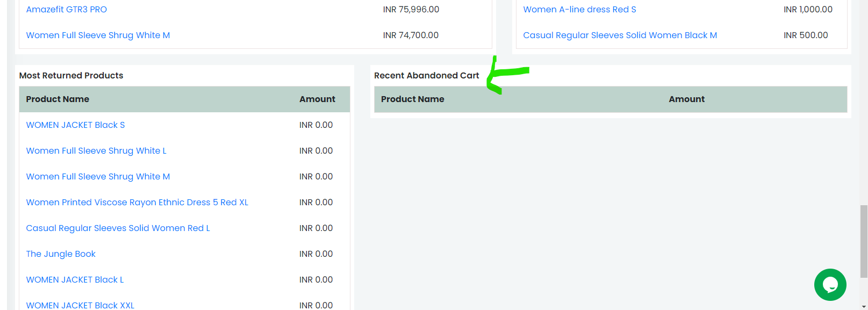Open Women Full Sleeve Shrug White M under Most Returned Products
Image resolution: width=868 pixels, height=310 pixels.
point(98,177)
